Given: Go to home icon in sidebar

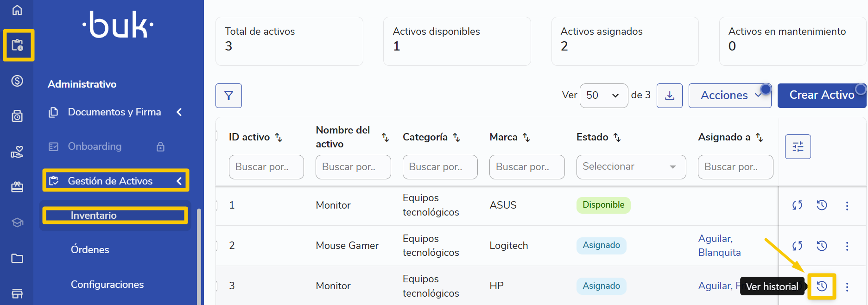Looking at the screenshot, I should click(17, 10).
